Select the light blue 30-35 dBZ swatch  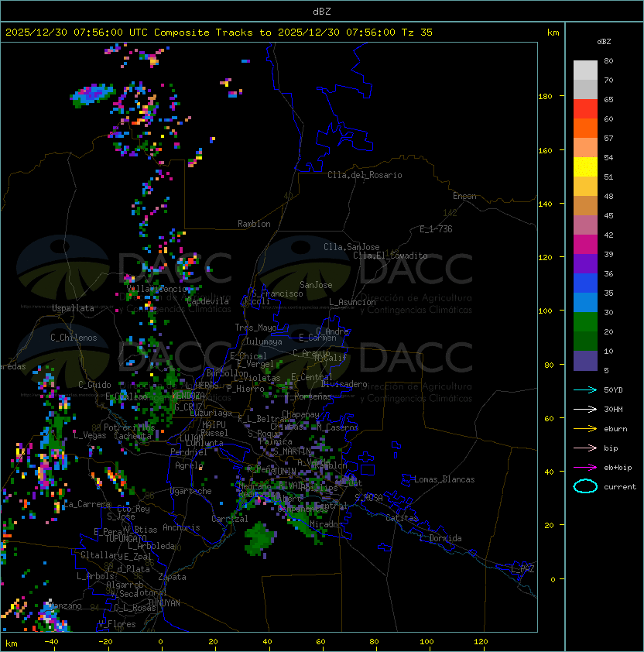[585, 303]
